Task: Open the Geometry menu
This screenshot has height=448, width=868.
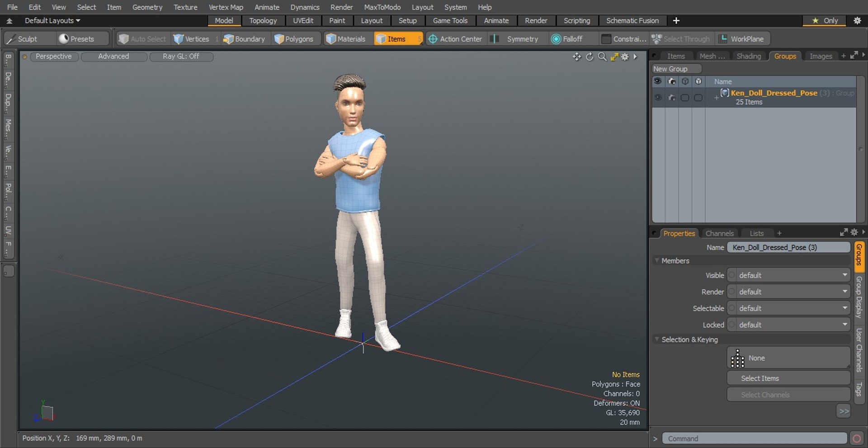Action: [x=147, y=7]
